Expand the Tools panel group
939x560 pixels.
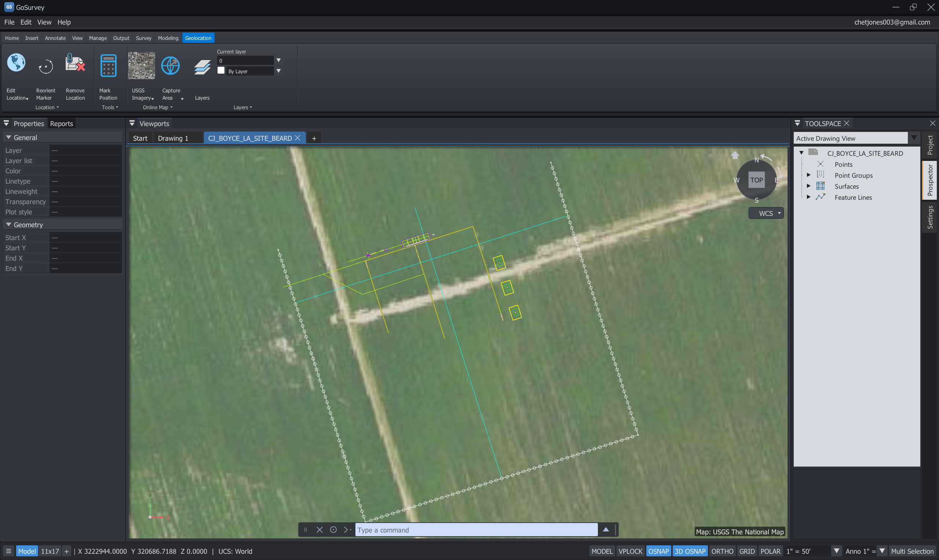click(110, 107)
